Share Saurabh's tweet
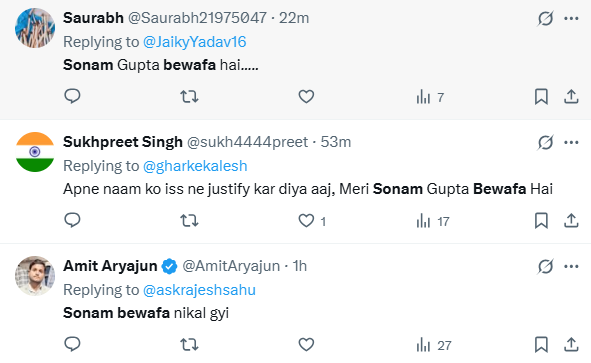Viewport: 591px width, 363px height. click(571, 96)
